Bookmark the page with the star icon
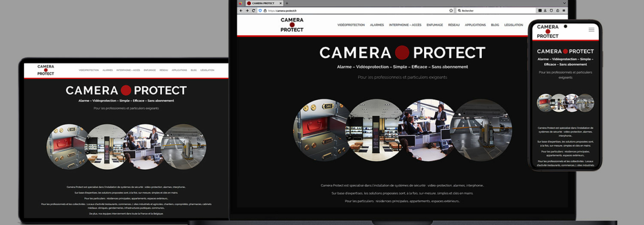Image resolution: width=644 pixels, height=225 pixels. click(451, 10)
